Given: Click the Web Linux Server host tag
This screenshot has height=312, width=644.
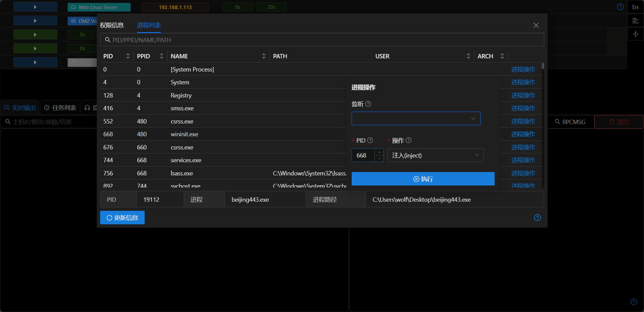Looking at the screenshot, I should 99,7.
